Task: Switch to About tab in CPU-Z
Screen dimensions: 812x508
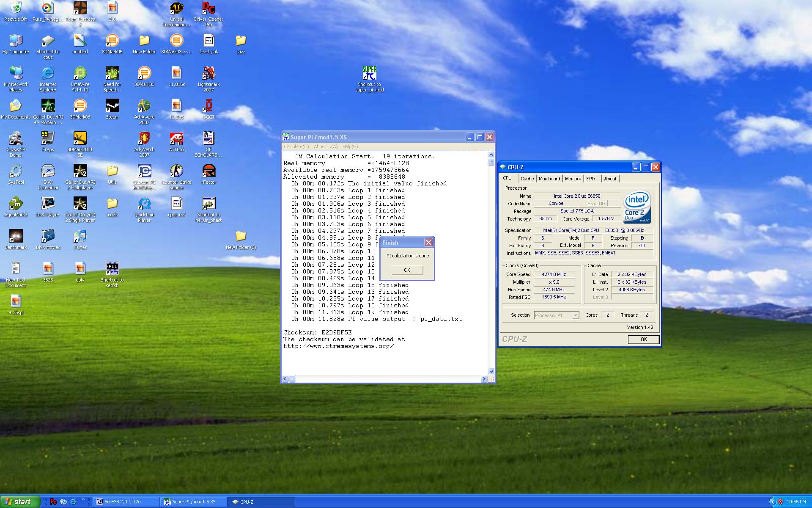Action: coord(610,179)
